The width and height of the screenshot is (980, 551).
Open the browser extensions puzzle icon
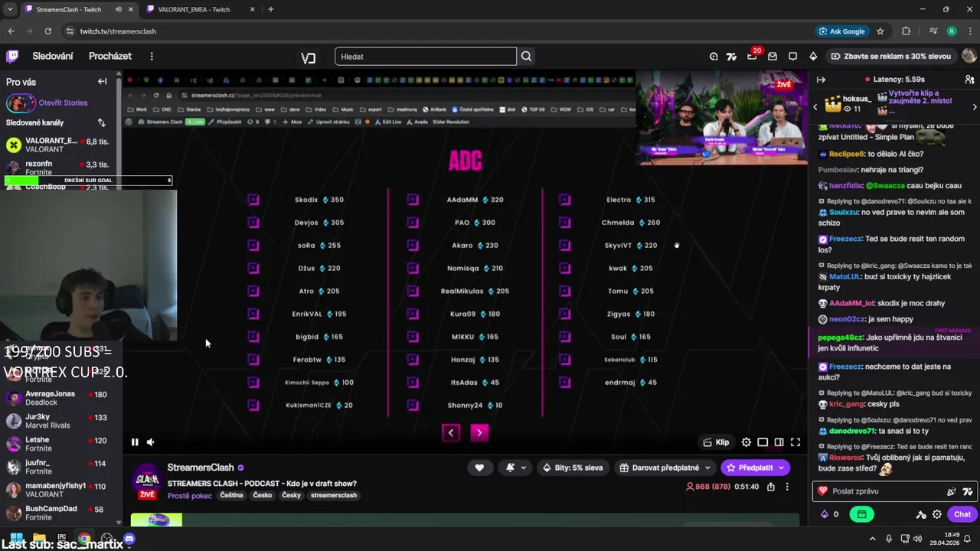tap(906, 31)
